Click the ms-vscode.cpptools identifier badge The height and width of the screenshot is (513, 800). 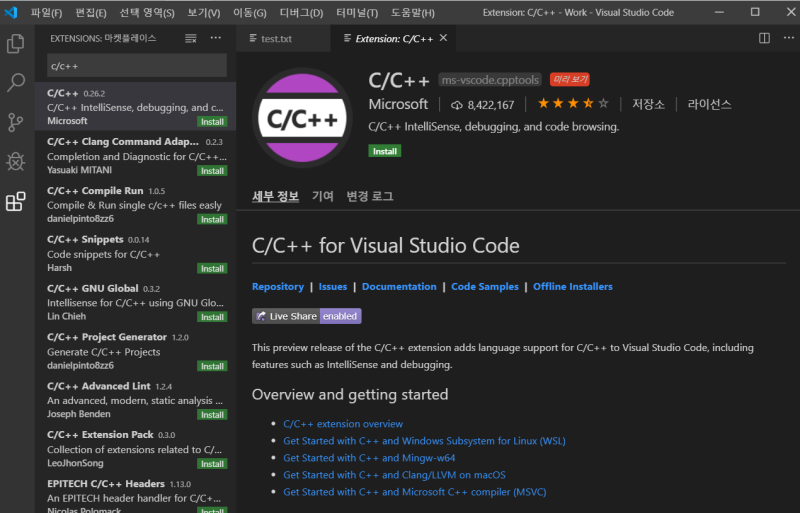click(x=490, y=80)
